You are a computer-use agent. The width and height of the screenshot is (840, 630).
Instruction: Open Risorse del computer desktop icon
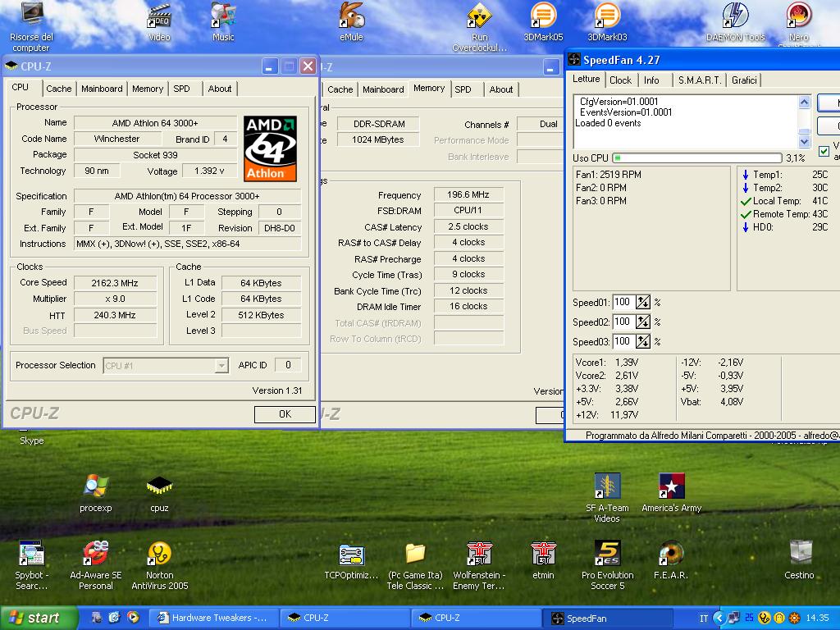(x=31, y=27)
